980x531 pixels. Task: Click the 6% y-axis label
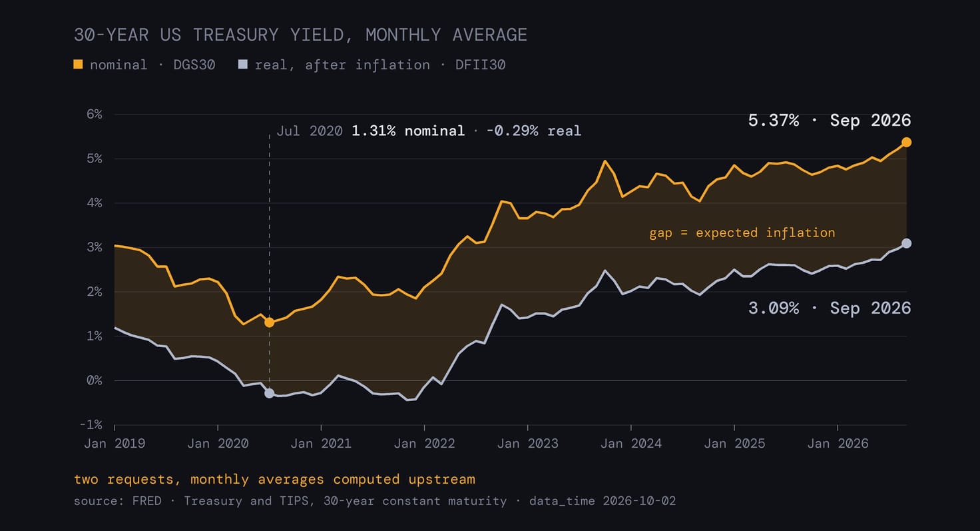(95, 114)
